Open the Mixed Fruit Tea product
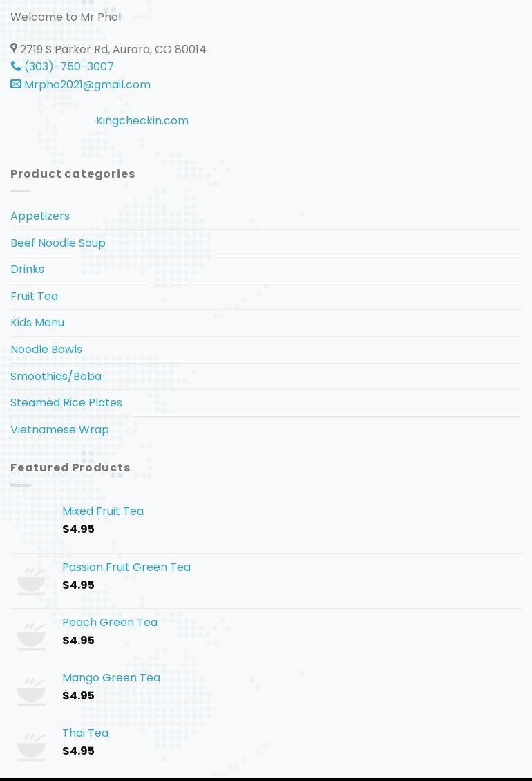The width and height of the screenshot is (532, 781). [x=103, y=511]
